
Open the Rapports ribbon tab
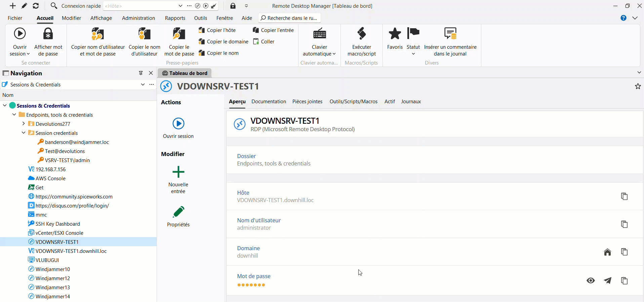coord(175,18)
